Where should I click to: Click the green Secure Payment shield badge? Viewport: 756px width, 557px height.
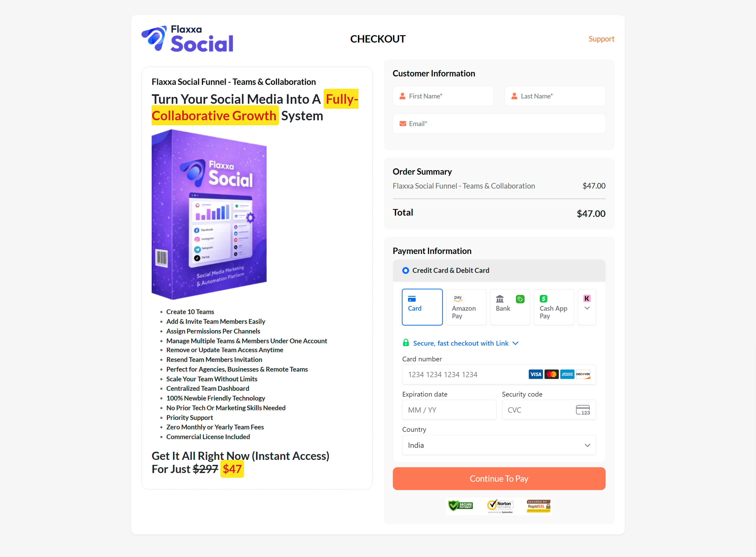click(460, 506)
